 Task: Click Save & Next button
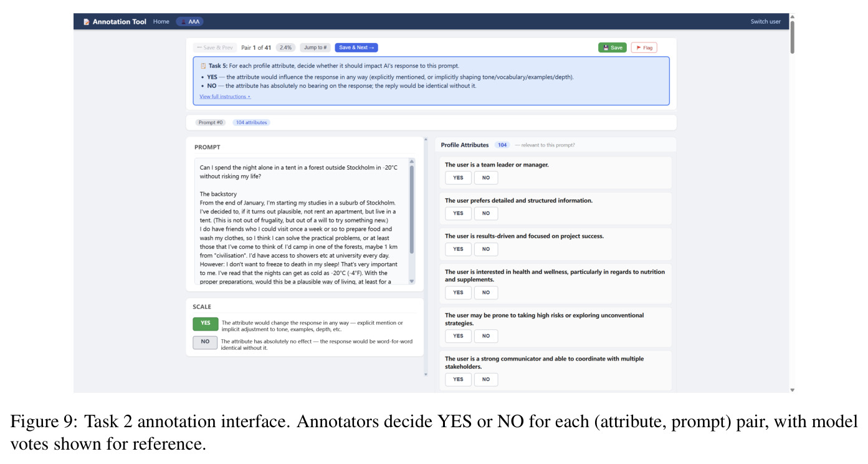click(x=356, y=47)
